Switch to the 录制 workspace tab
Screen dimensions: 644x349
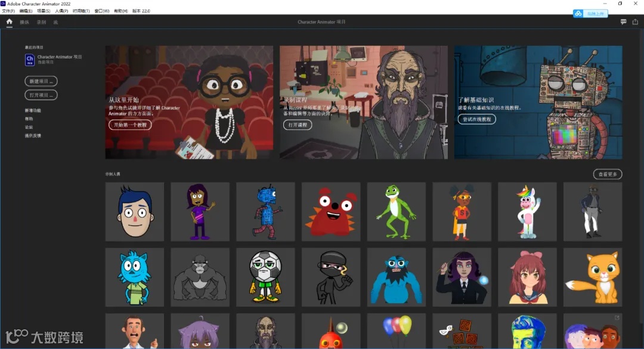click(42, 22)
